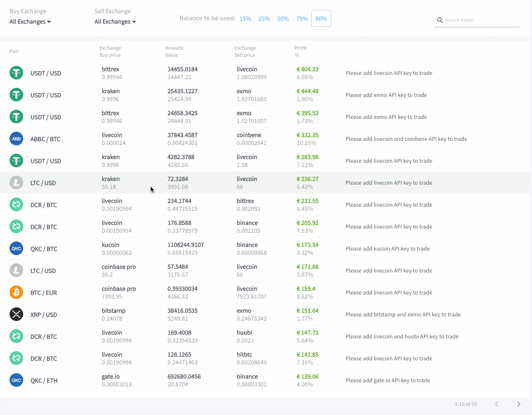Viewport: 532px width, 415px height.
Task: Select the XRP / USD pair label
Action: tap(44, 315)
